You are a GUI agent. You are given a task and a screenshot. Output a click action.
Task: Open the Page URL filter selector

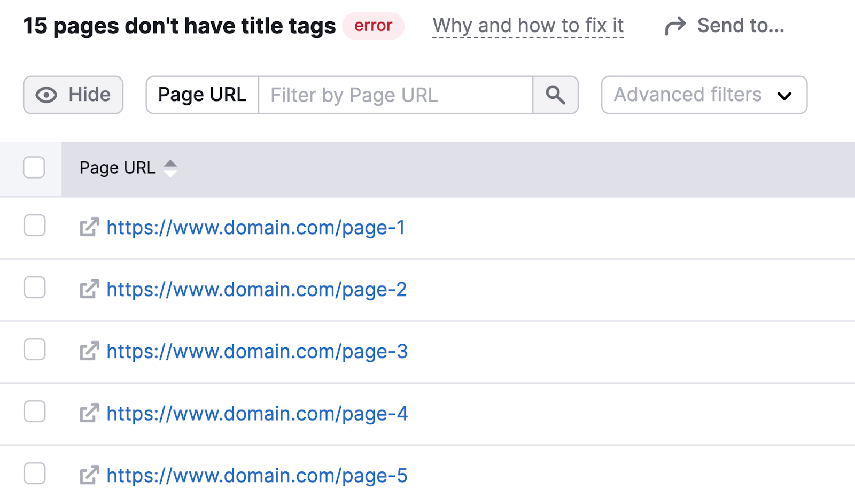tap(202, 95)
